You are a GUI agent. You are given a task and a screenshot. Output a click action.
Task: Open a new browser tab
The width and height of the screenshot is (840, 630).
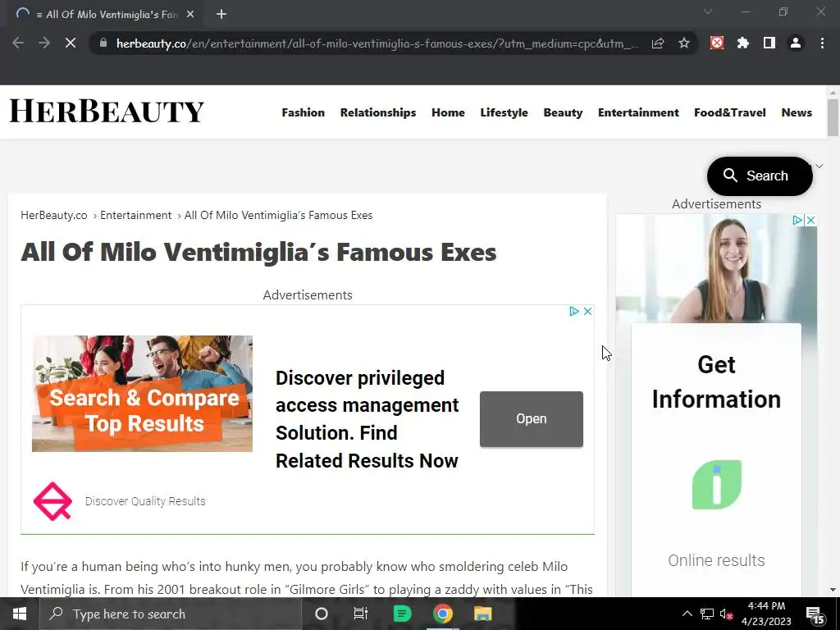coord(221,15)
